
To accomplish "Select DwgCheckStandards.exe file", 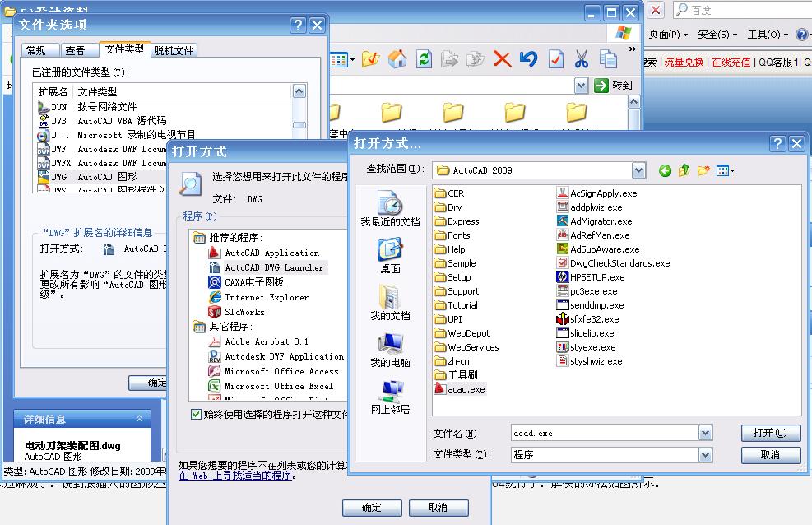I will click(613, 263).
